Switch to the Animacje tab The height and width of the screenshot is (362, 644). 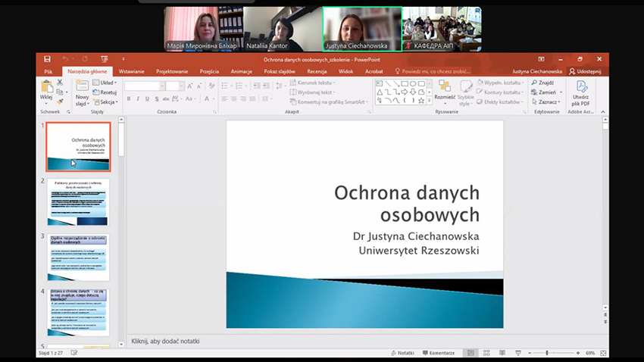(x=241, y=71)
